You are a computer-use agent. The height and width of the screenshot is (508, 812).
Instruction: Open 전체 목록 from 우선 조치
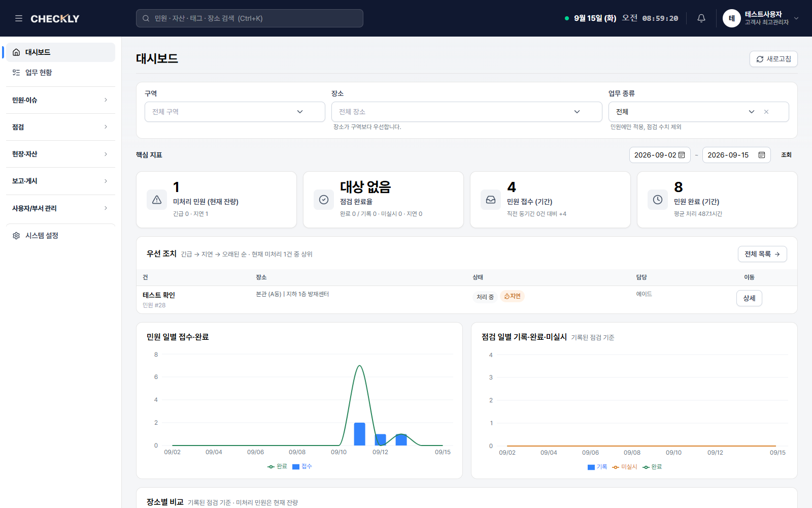coord(762,254)
